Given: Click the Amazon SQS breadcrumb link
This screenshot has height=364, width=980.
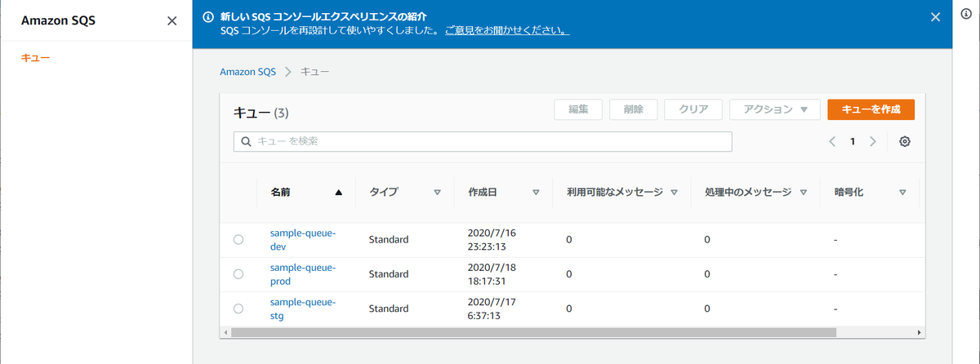Looking at the screenshot, I should pyautogui.click(x=248, y=72).
